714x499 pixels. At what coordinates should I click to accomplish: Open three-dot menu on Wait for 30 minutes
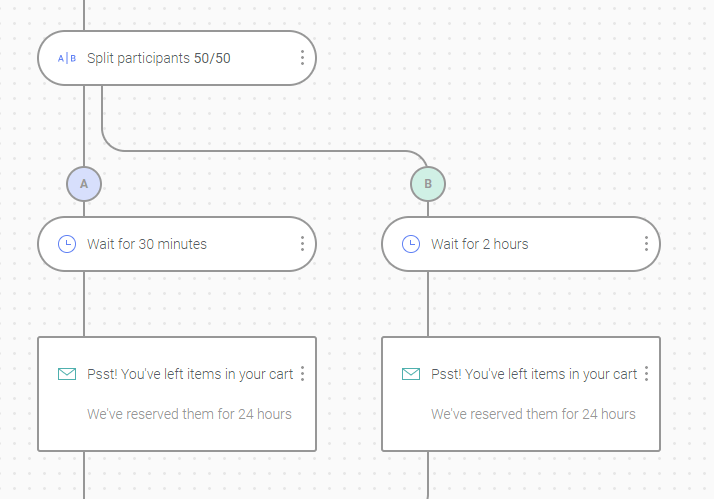(x=302, y=244)
